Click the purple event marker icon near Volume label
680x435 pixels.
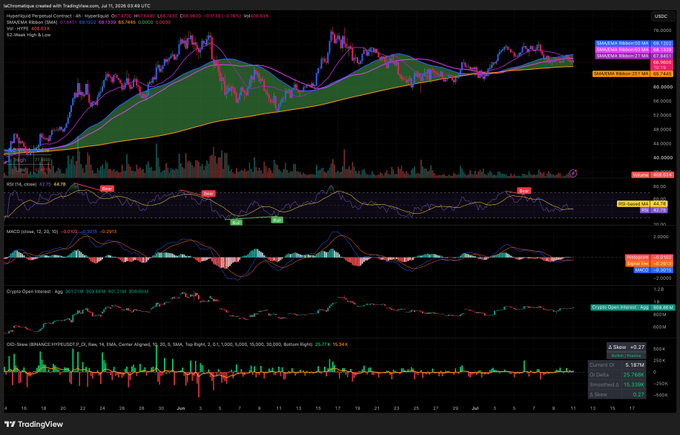point(573,173)
